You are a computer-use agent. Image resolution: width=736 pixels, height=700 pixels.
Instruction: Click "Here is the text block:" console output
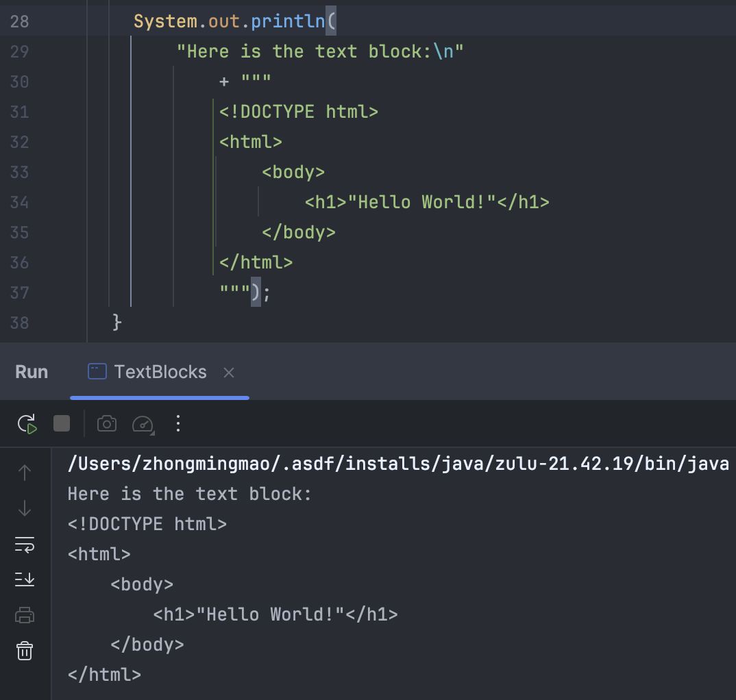[x=190, y=494]
